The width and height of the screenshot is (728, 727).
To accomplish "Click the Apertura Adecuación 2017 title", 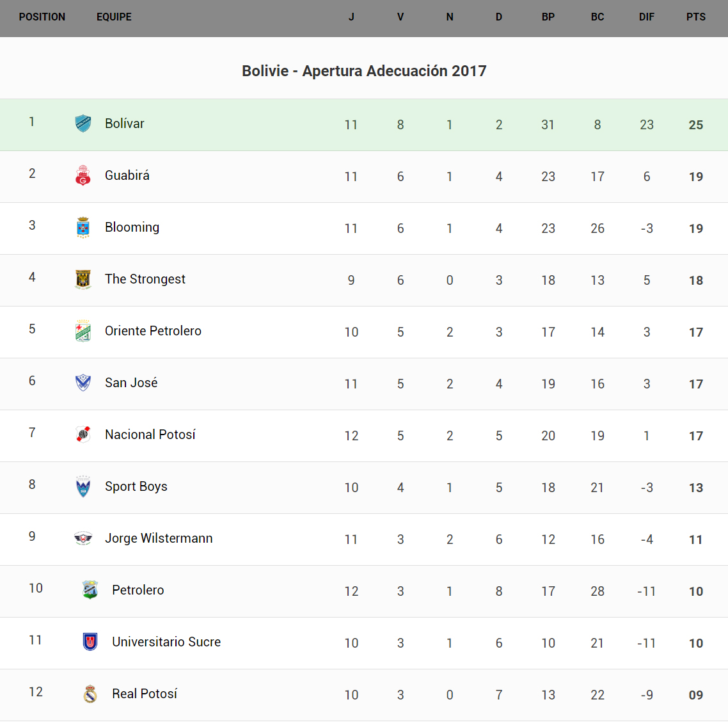I will click(x=364, y=71).
